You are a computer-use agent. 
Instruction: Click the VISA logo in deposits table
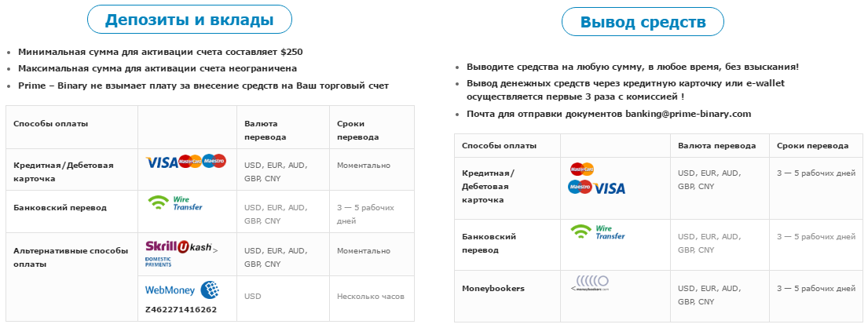pyautogui.click(x=162, y=162)
